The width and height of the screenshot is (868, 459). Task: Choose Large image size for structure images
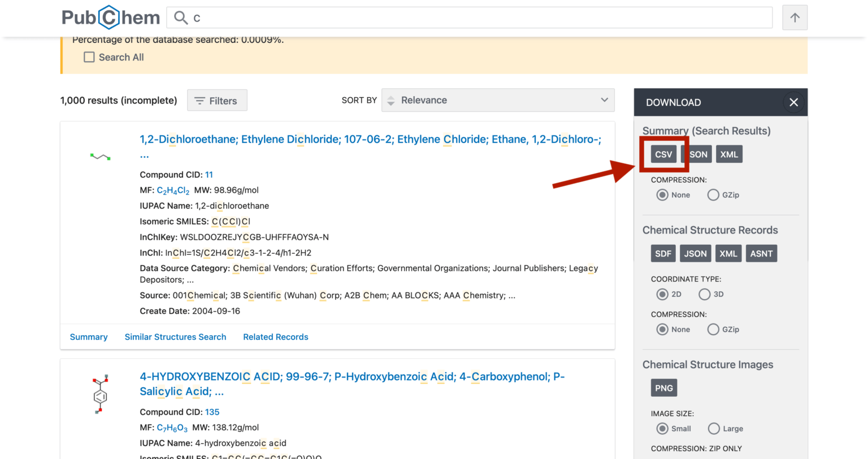tap(713, 428)
